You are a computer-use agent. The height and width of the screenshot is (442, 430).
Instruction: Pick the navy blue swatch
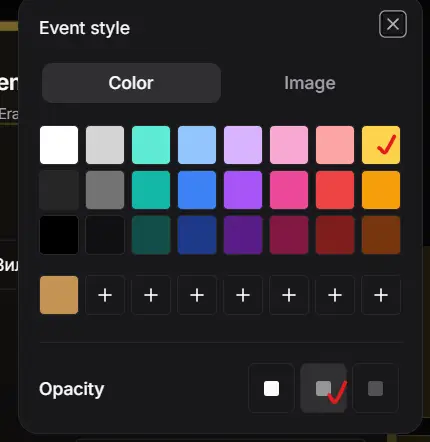click(197, 235)
